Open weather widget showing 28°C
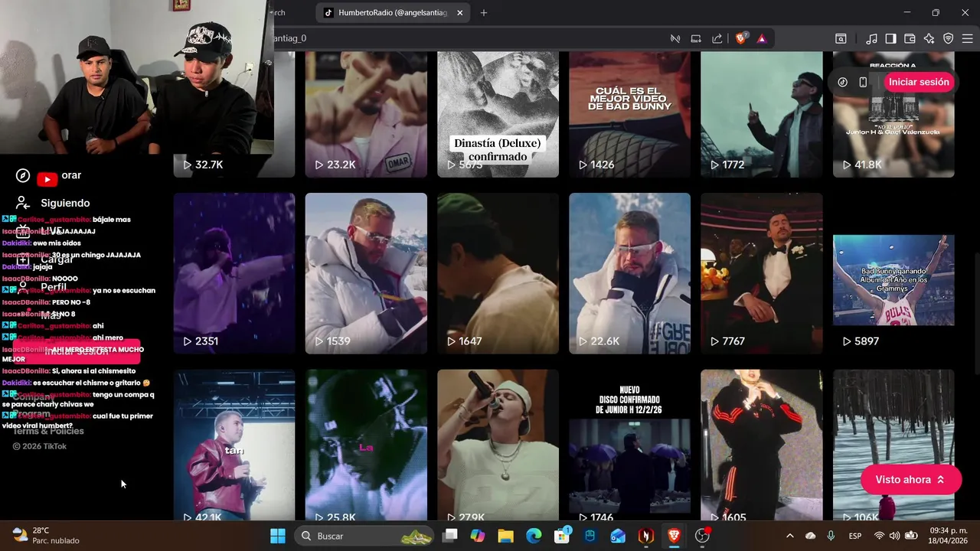Image resolution: width=980 pixels, height=551 pixels. point(46,536)
